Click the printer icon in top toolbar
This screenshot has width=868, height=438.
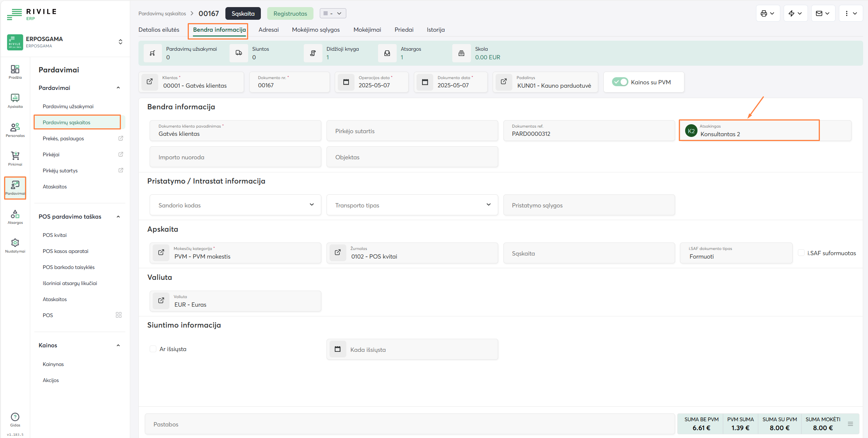(x=764, y=13)
